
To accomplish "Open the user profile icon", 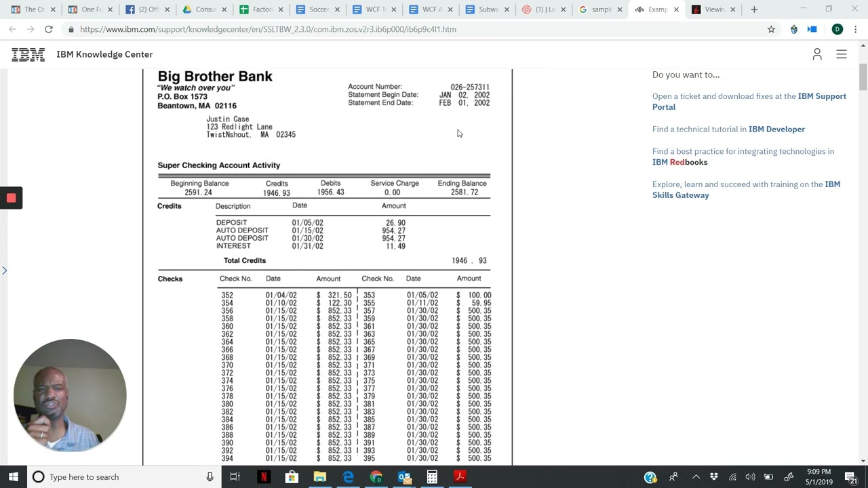I will click(x=817, y=54).
